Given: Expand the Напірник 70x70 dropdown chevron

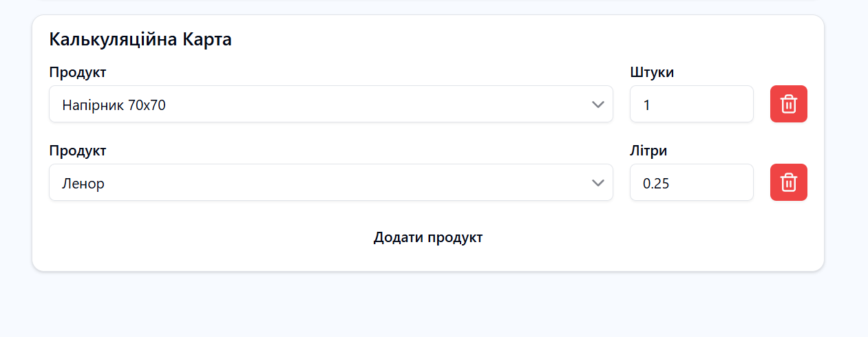Looking at the screenshot, I should click(598, 105).
